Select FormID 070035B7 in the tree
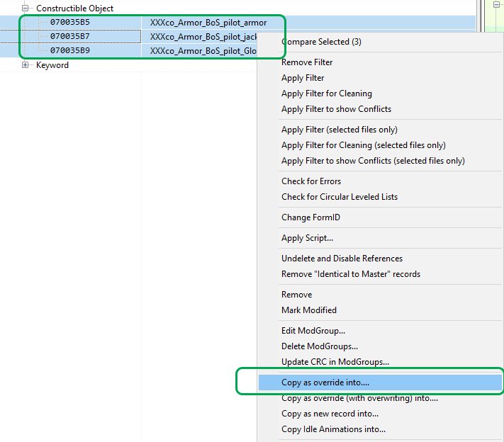504x442 pixels. coord(69,36)
